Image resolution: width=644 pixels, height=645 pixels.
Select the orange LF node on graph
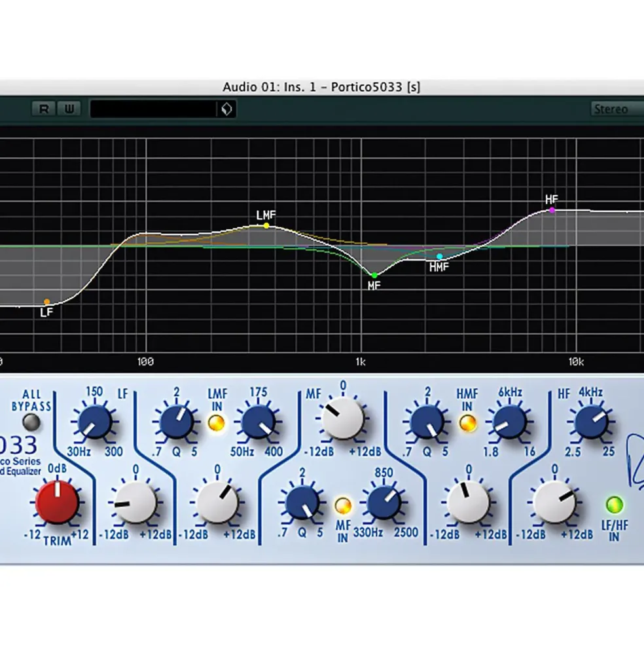[x=47, y=301]
